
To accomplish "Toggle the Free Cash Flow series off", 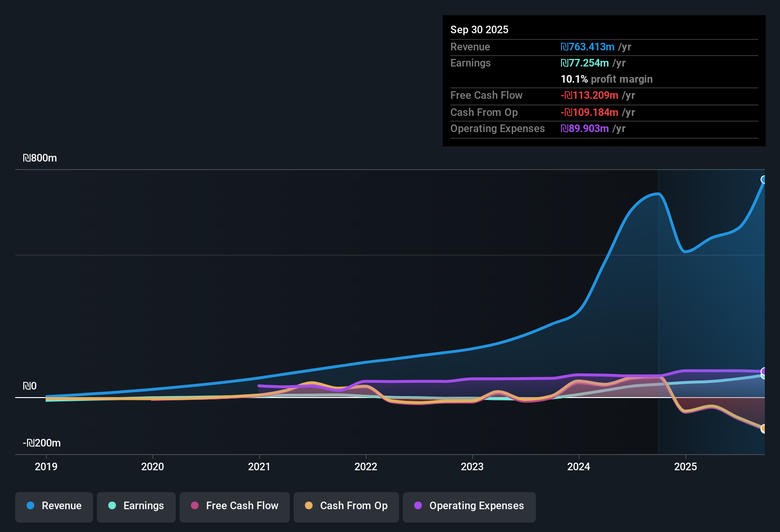I will (234, 506).
